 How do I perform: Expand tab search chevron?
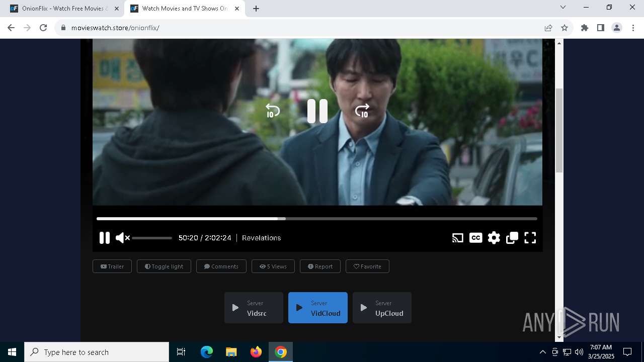coord(563,7)
